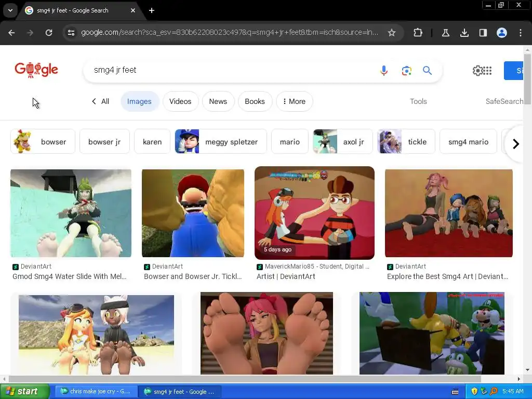Expand the More filters menu
This screenshot has height=399, width=532.
click(294, 101)
